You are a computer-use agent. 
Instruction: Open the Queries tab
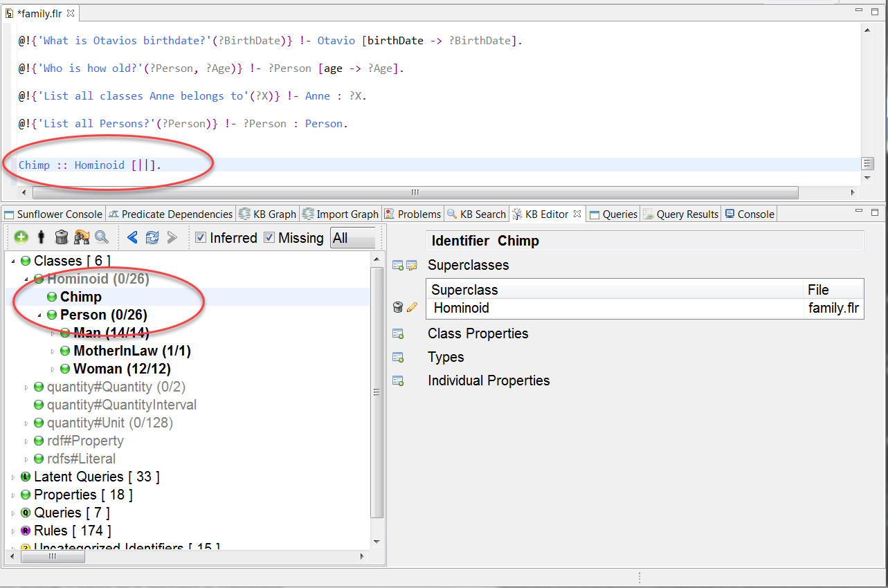[x=613, y=214]
